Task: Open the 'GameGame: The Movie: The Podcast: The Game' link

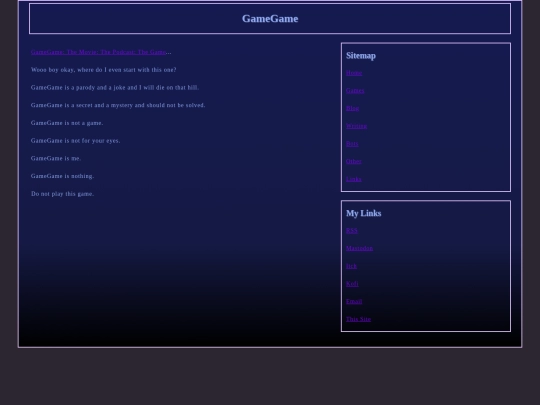Action: click(x=98, y=52)
